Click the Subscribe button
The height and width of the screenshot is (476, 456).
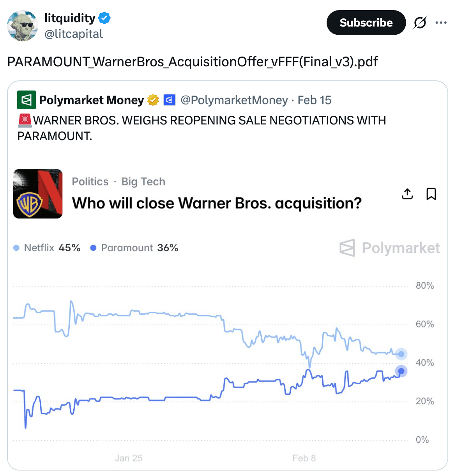click(366, 23)
